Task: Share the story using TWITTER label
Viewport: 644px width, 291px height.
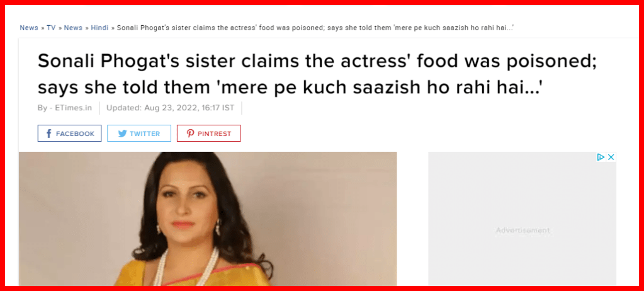Action: pos(145,134)
